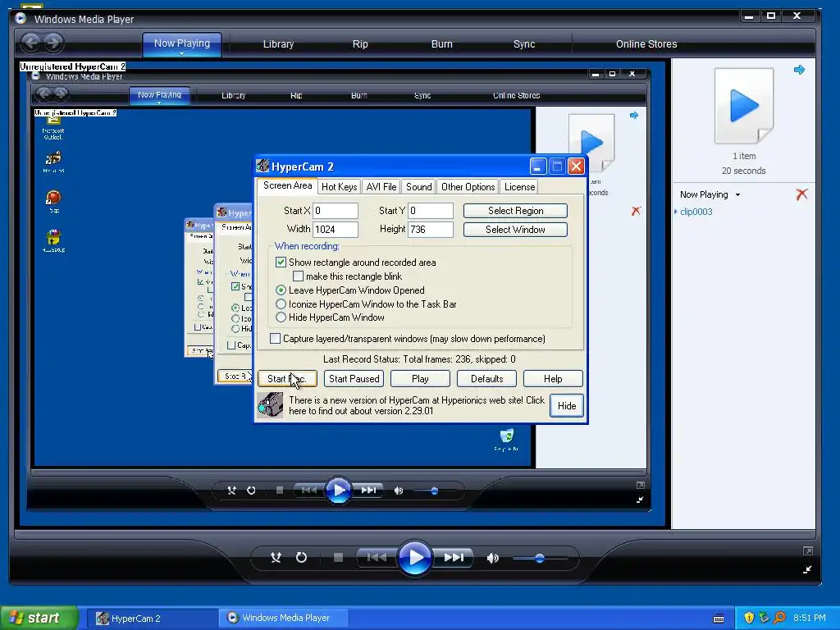840x630 pixels.
Task: Click the magnifier icon in system tray
Action: [x=779, y=618]
